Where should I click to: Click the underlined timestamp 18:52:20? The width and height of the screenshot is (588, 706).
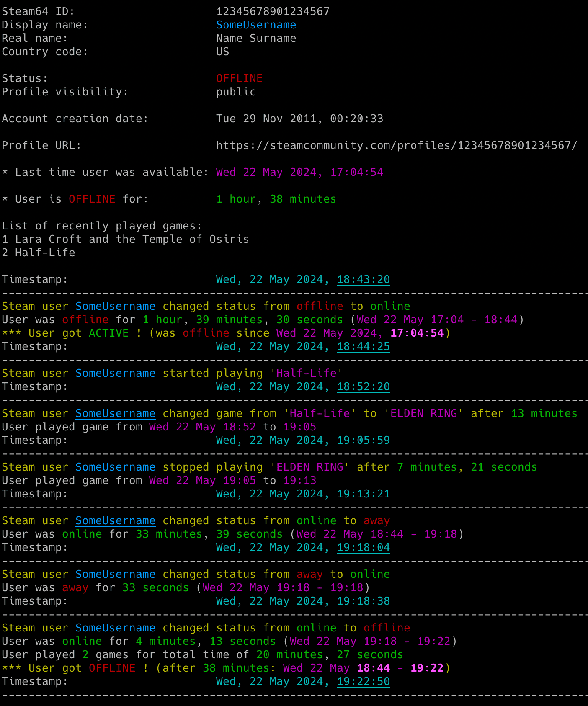click(364, 387)
